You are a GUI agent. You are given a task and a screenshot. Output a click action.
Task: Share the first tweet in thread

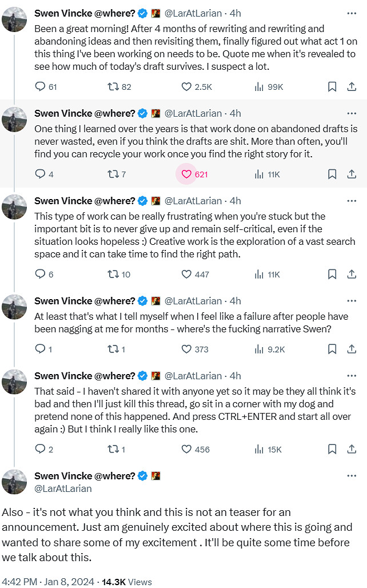[352, 87]
